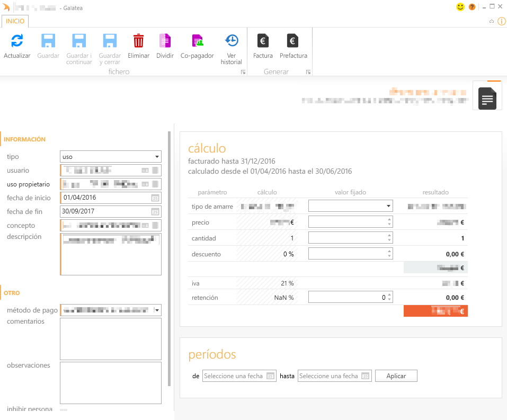Click the Actualizar refresh icon

(x=17, y=41)
